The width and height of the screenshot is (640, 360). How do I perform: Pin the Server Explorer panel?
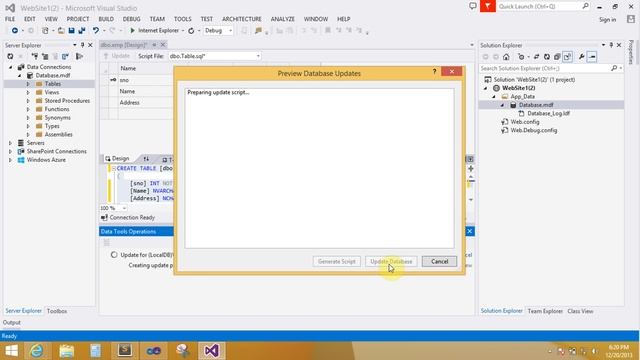(x=82, y=45)
